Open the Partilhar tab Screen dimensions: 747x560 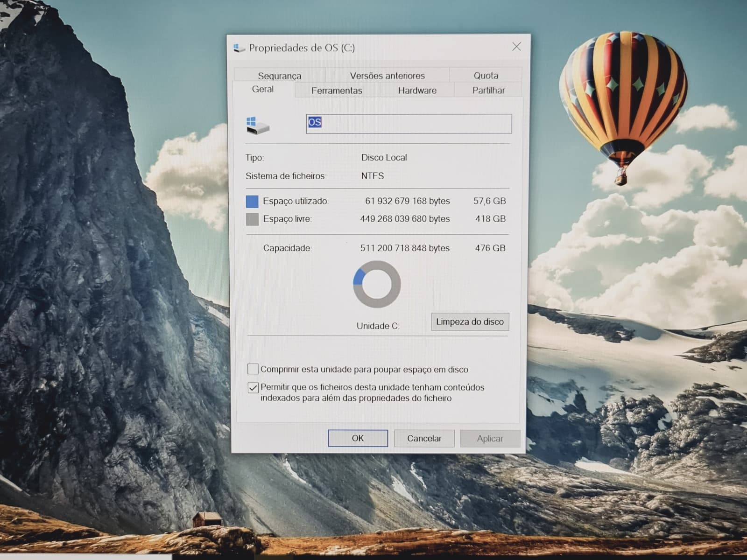point(488,90)
